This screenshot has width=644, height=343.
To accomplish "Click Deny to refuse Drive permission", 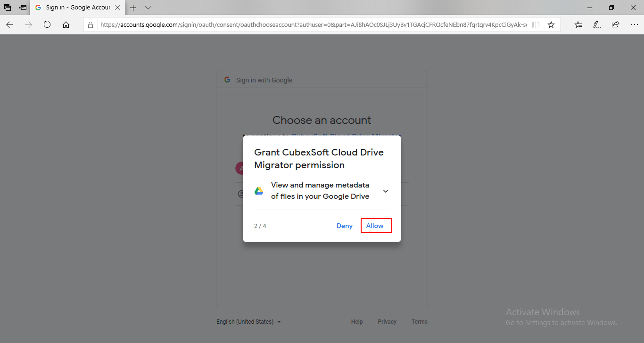I will pos(344,226).
